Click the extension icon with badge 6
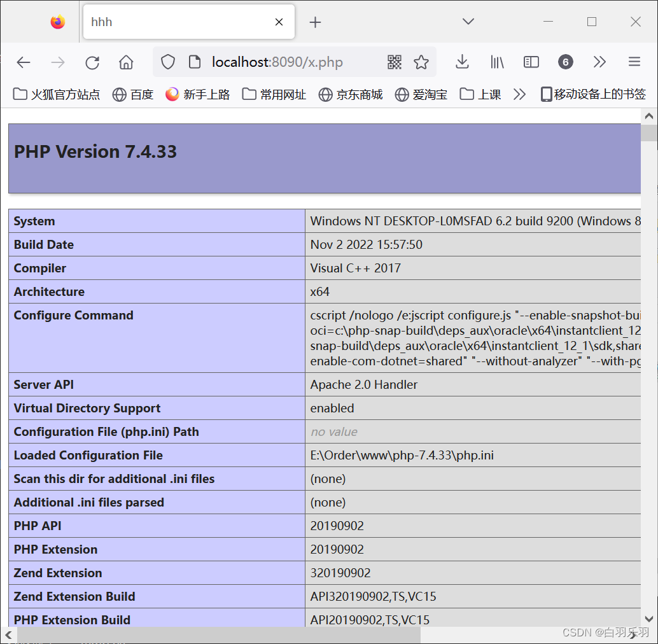This screenshot has width=658, height=644. (565, 62)
